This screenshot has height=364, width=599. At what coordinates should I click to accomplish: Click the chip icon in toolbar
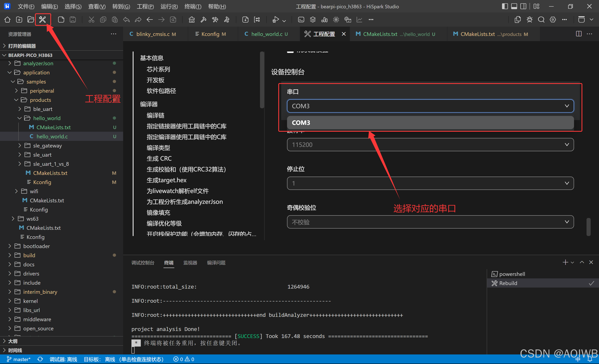pyautogui.click(x=336, y=20)
